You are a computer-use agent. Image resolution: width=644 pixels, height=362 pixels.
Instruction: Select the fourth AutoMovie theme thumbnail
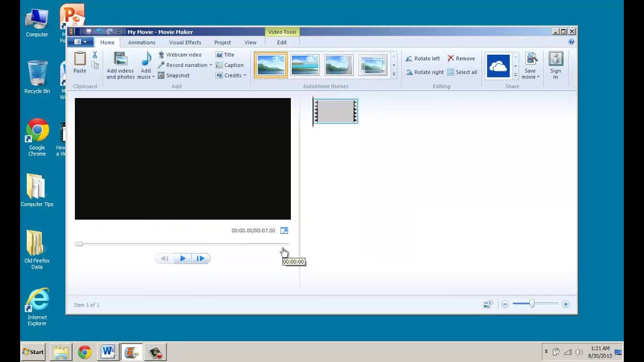pyautogui.click(x=372, y=65)
